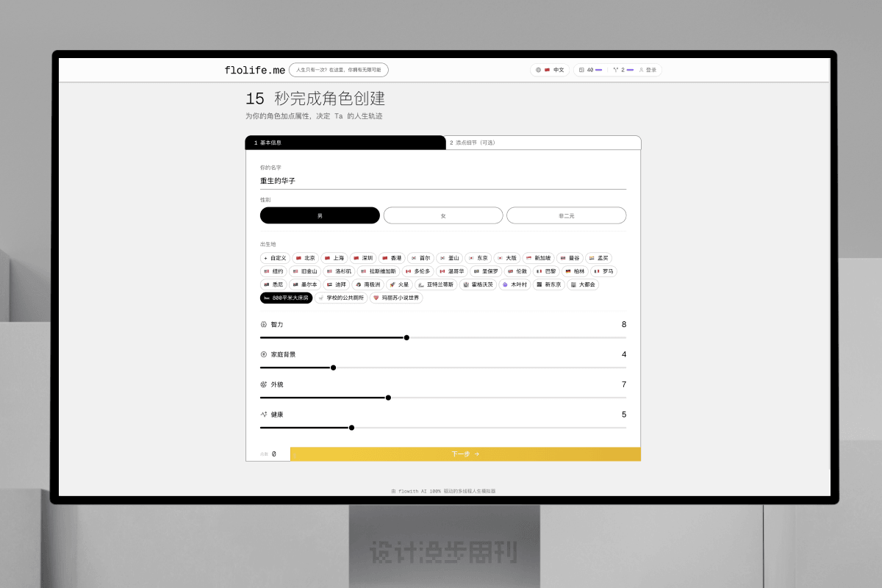The height and width of the screenshot is (588, 882).
Task: Click the 健康 health pulse icon
Action: tap(264, 415)
